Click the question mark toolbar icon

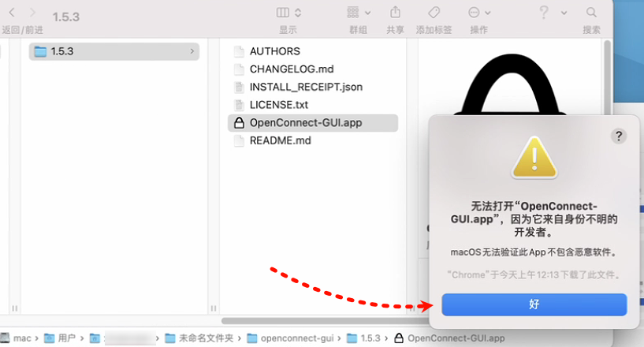click(x=544, y=13)
